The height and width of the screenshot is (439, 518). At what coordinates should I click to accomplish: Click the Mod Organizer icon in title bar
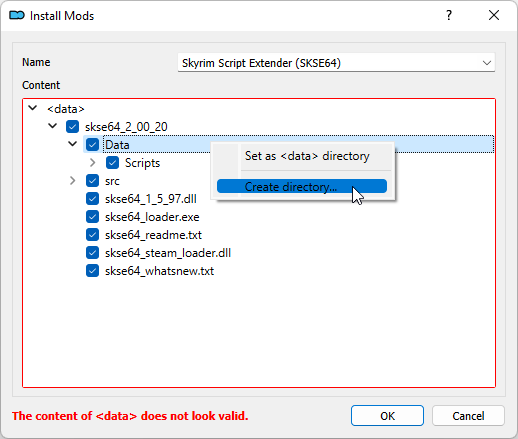pos(17,15)
